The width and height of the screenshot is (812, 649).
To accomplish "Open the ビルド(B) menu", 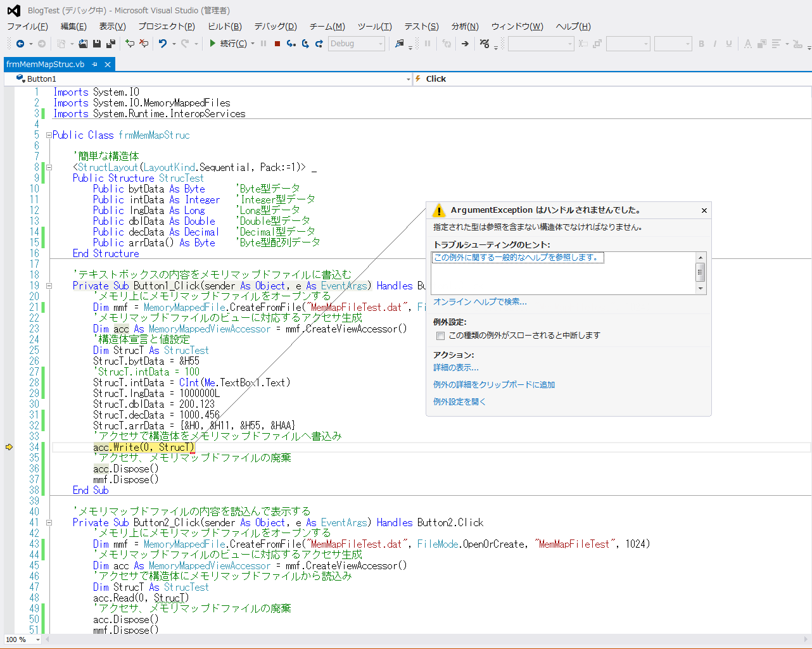I will [x=224, y=26].
